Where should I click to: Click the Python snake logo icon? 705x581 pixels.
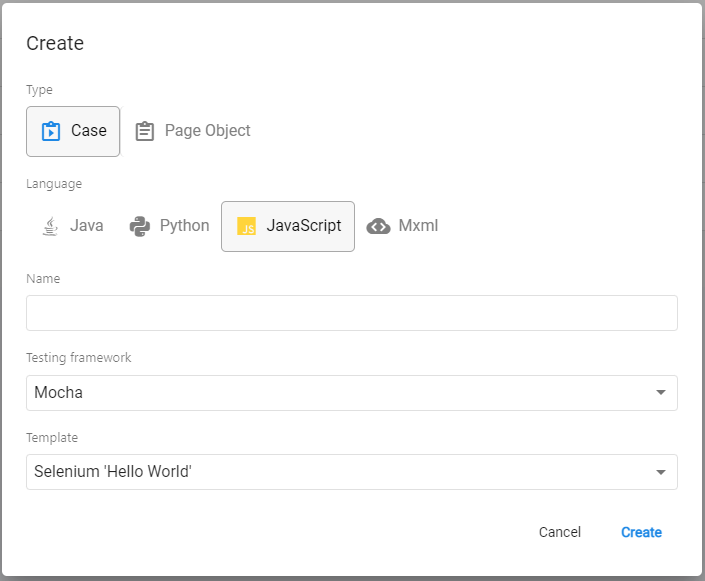140,226
